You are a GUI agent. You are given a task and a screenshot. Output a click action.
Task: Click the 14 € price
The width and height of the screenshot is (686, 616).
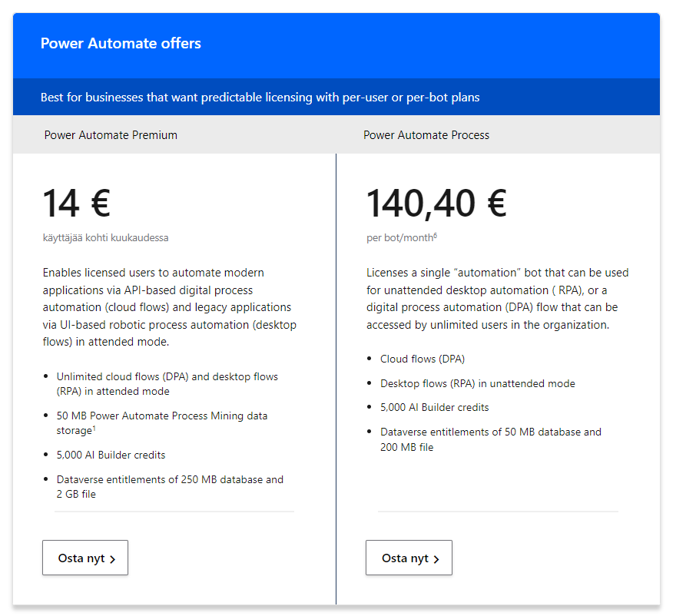click(76, 204)
